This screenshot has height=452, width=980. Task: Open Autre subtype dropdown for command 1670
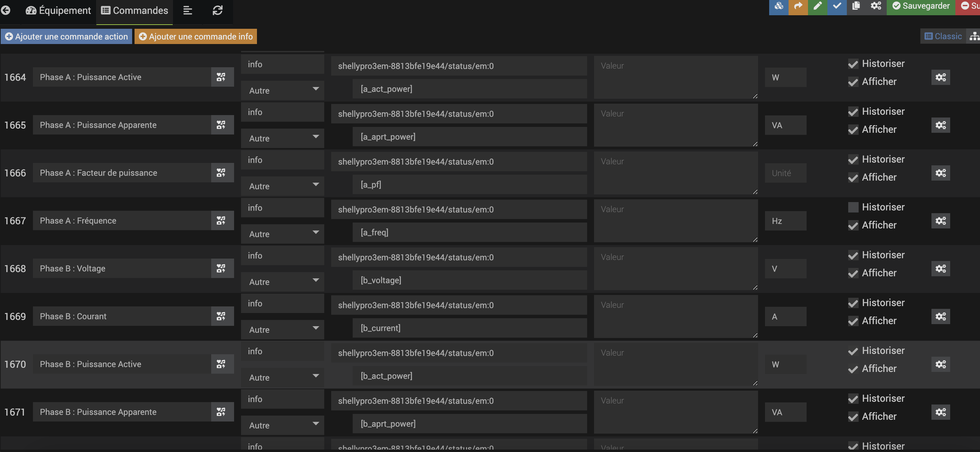pos(283,377)
